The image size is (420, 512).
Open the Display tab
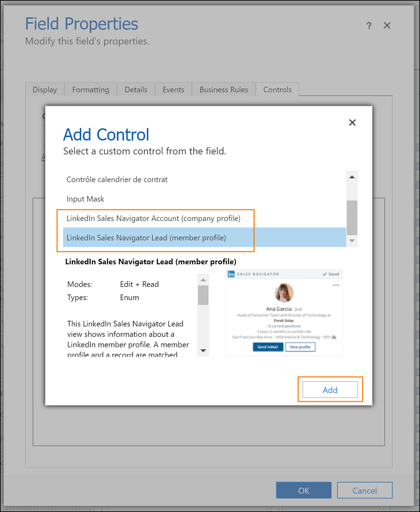pyautogui.click(x=45, y=89)
